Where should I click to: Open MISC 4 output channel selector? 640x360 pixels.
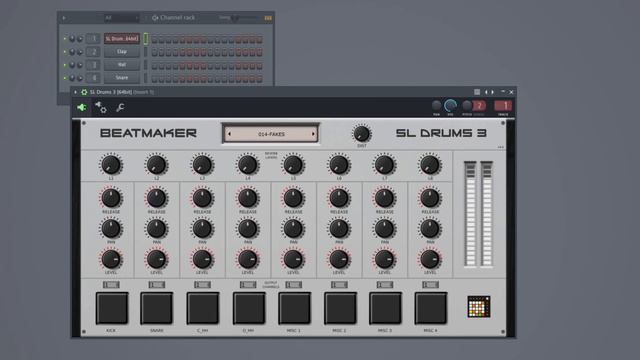click(430, 284)
